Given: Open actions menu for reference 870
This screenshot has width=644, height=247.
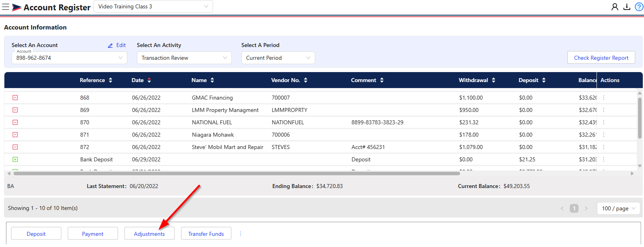Looking at the screenshot, I should click(603, 122).
